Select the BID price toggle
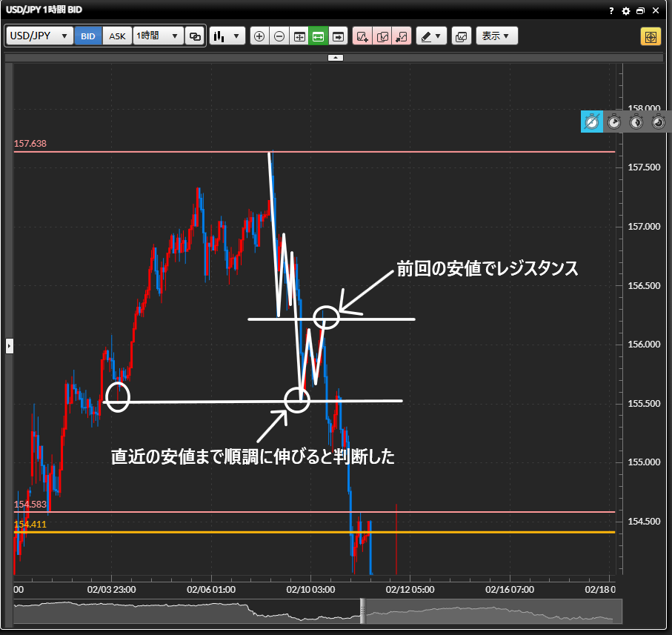The image size is (672, 635). (x=88, y=36)
